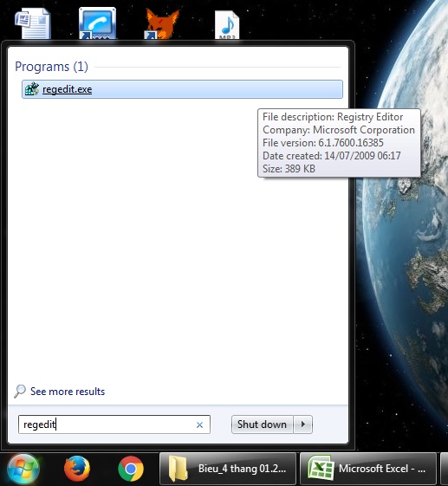The height and width of the screenshot is (486, 448).
Task: Click the regedit.exe Registry Editor icon
Action: pos(31,89)
